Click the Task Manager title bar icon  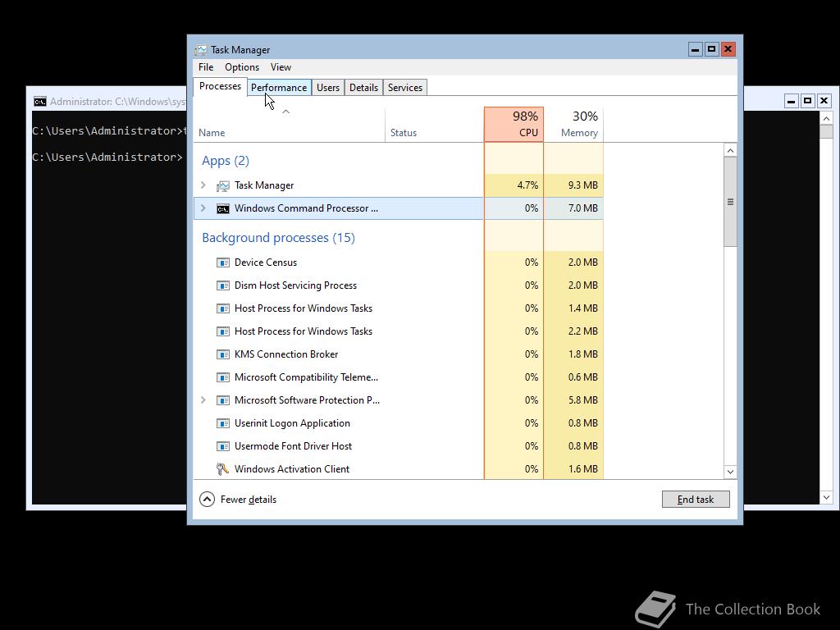point(201,50)
